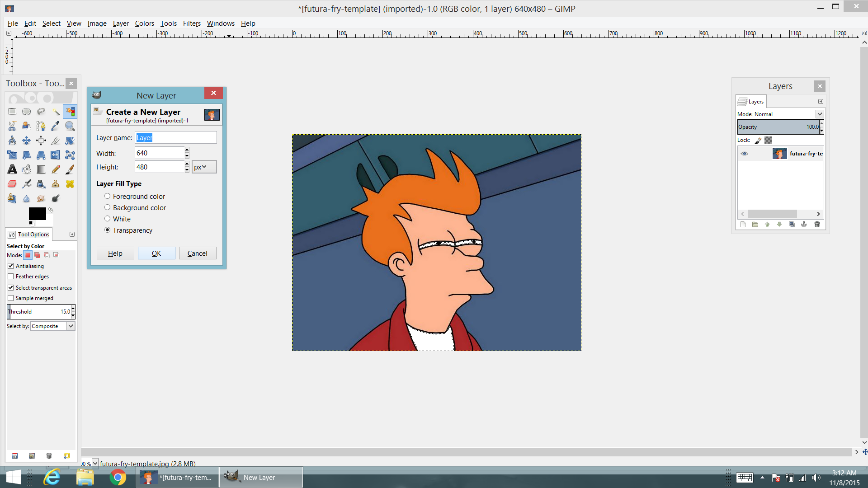Toggle Select transparent areas checkbox
This screenshot has height=488, width=868.
tap(11, 288)
